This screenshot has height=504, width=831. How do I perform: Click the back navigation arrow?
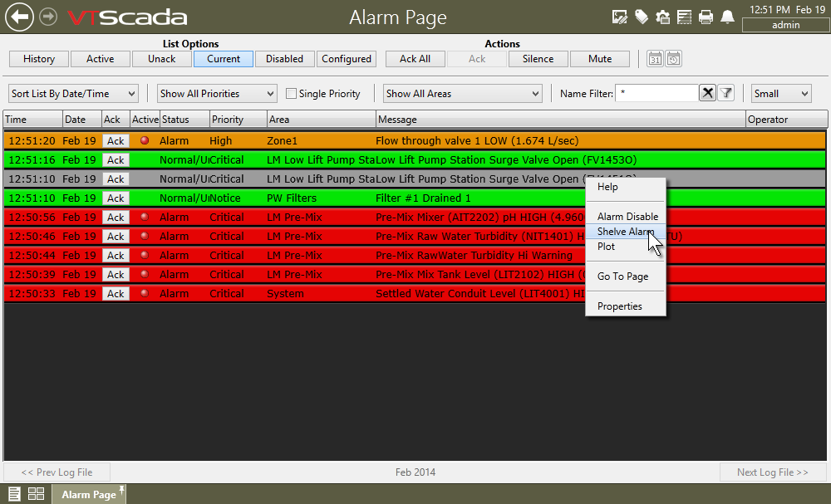(x=19, y=17)
